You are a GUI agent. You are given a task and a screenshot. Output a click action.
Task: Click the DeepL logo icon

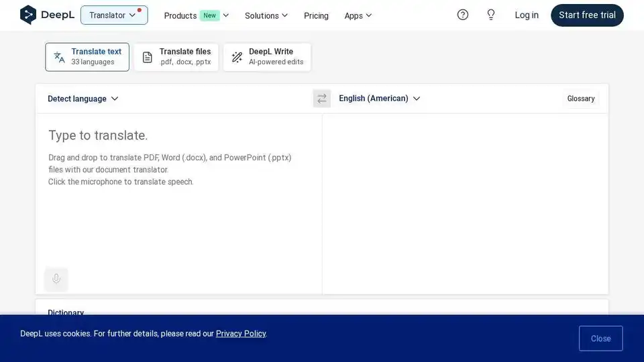click(28, 15)
